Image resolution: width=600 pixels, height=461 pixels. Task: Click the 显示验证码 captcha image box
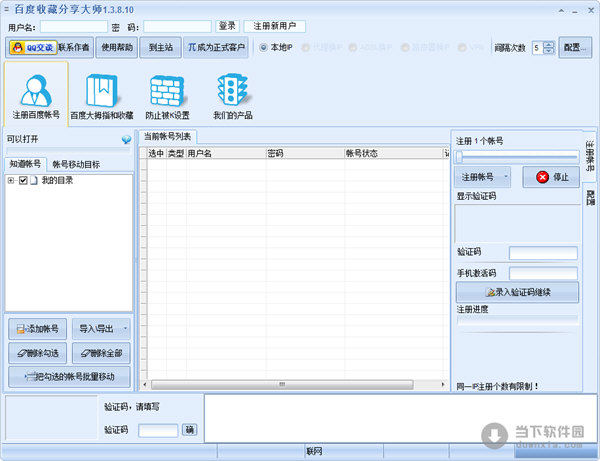pyautogui.click(x=517, y=223)
